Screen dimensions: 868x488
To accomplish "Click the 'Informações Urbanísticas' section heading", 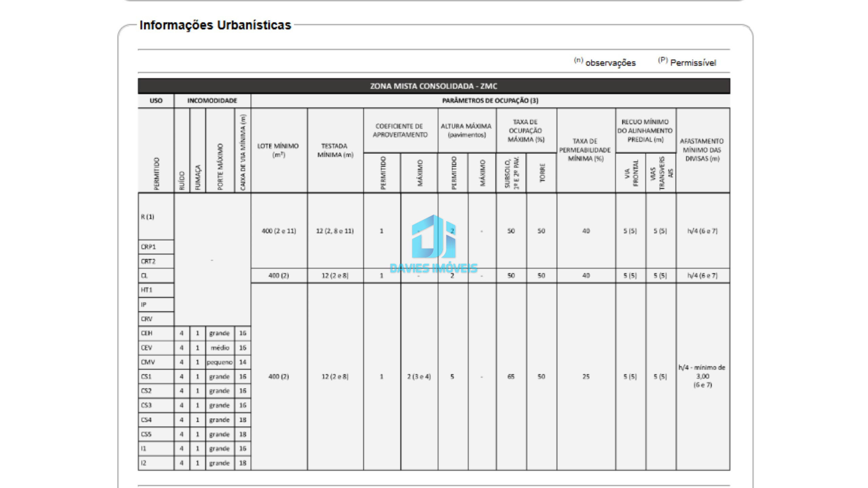I will [215, 25].
